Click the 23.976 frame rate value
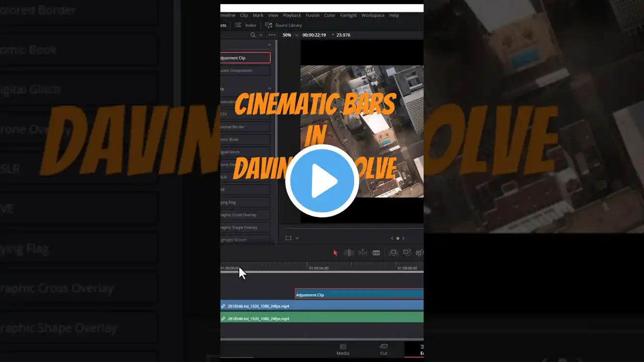644x362 pixels. [x=343, y=35]
